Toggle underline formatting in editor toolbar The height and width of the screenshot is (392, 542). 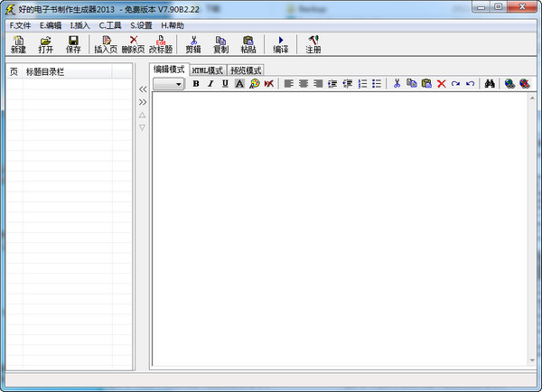tap(225, 83)
